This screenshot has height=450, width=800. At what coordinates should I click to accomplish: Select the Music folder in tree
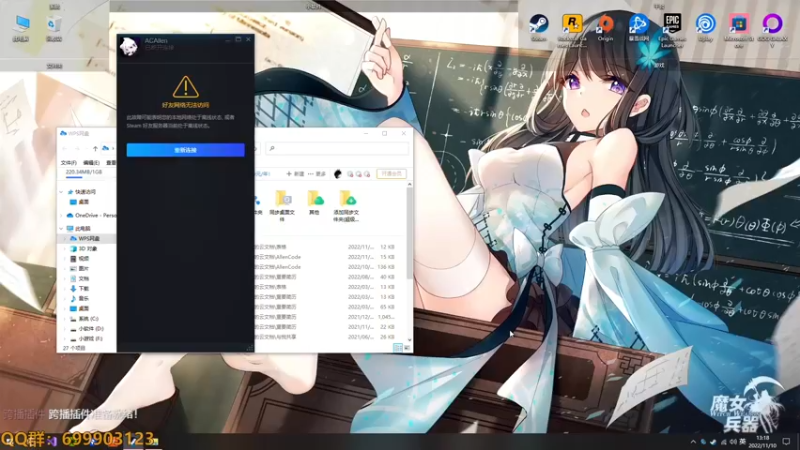[80, 298]
